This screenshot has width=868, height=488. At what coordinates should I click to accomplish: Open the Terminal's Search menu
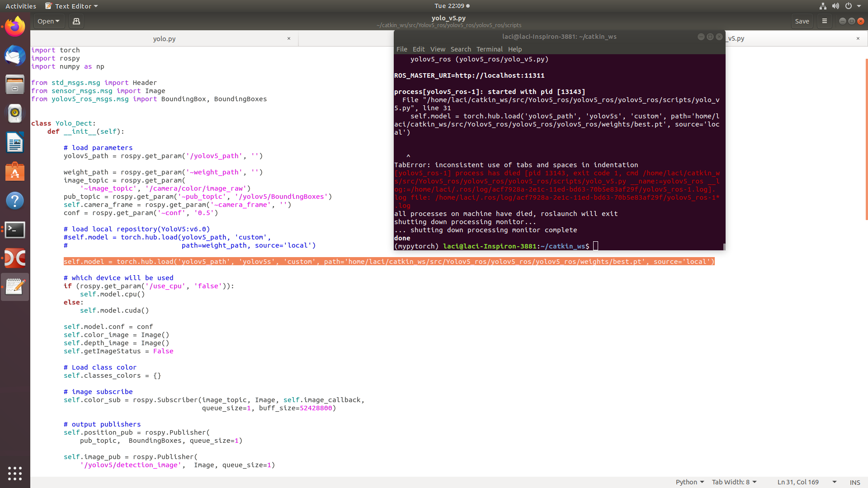pos(461,49)
